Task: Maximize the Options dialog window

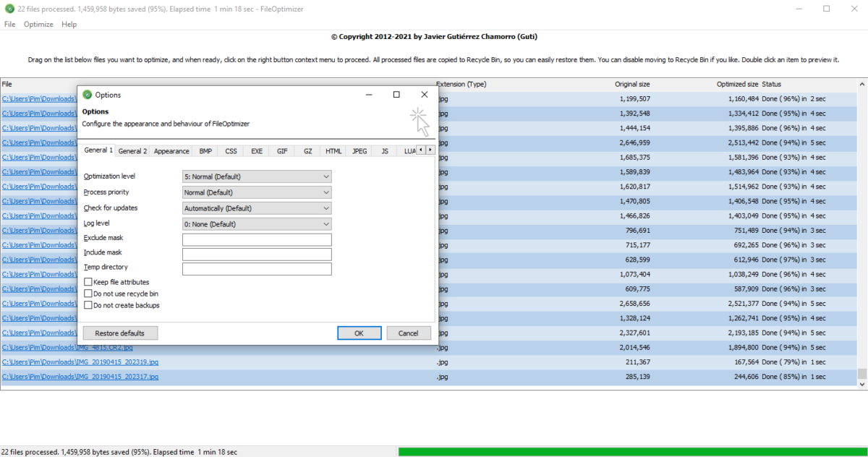Action: 396,95
